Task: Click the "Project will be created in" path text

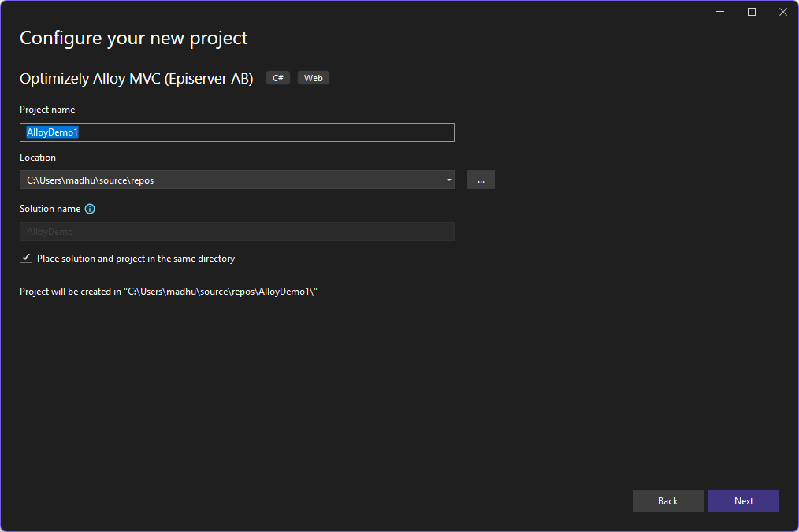Action: click(169, 292)
